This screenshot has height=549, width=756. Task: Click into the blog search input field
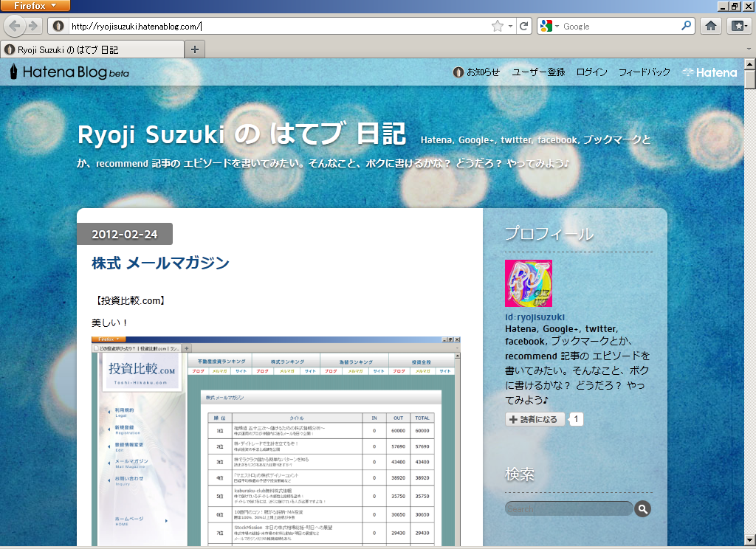568,508
